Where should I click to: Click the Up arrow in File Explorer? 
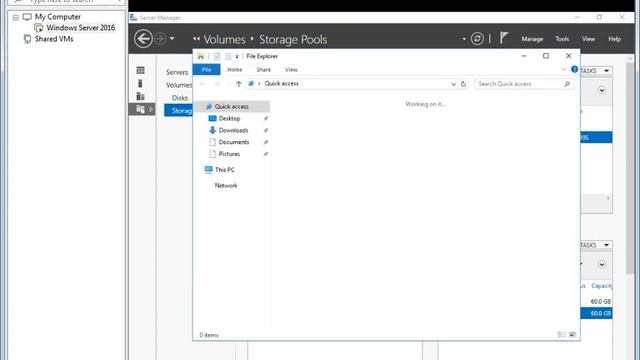239,84
